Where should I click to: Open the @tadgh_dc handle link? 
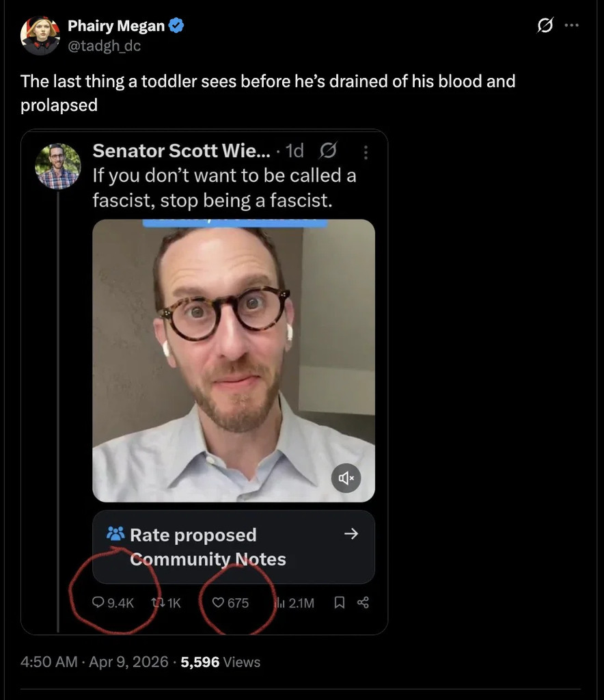(104, 46)
